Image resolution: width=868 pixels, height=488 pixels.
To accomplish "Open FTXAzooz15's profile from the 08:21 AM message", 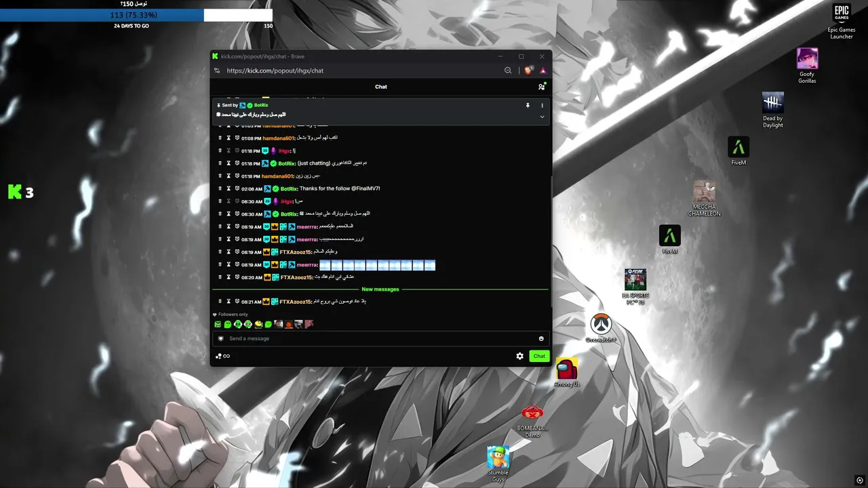I will (x=296, y=302).
